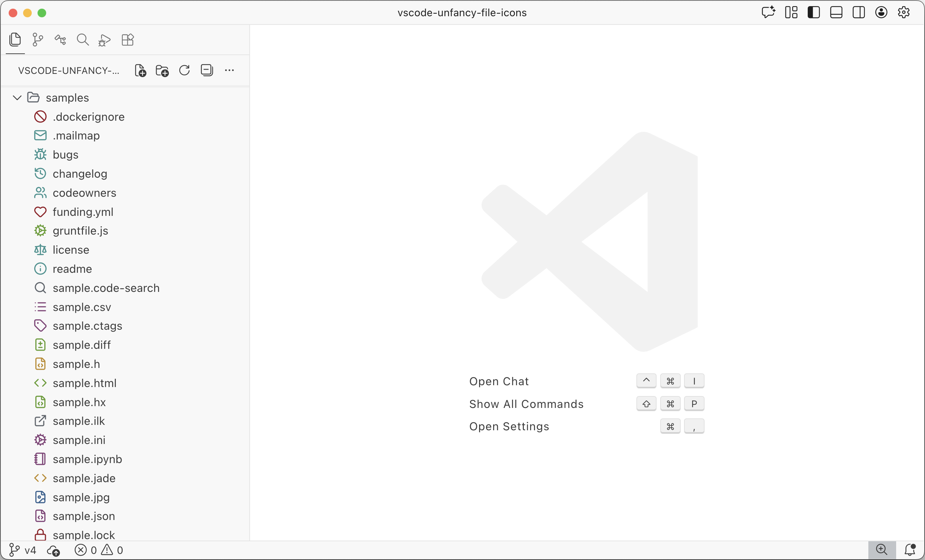Open the Manage settings gear
Viewport: 925px width, 560px height.
tap(904, 12)
